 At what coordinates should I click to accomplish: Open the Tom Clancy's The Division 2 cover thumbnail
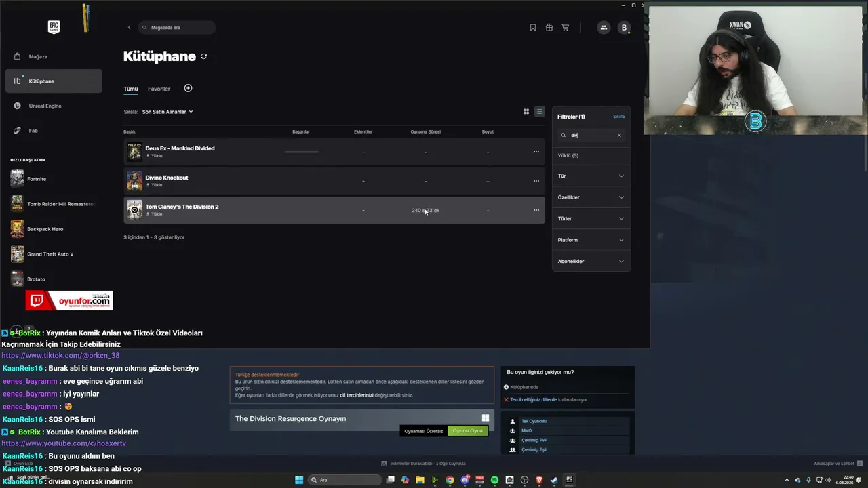point(134,210)
